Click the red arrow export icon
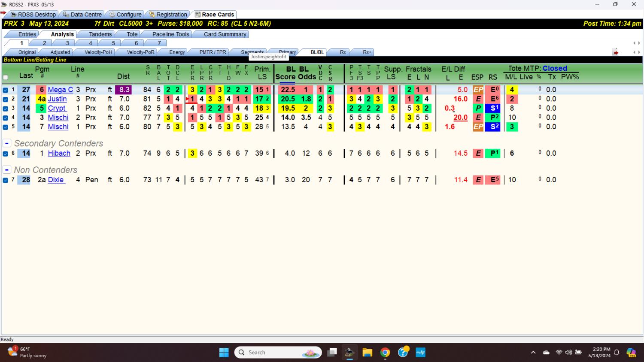This screenshot has width=644, height=362. point(616,52)
